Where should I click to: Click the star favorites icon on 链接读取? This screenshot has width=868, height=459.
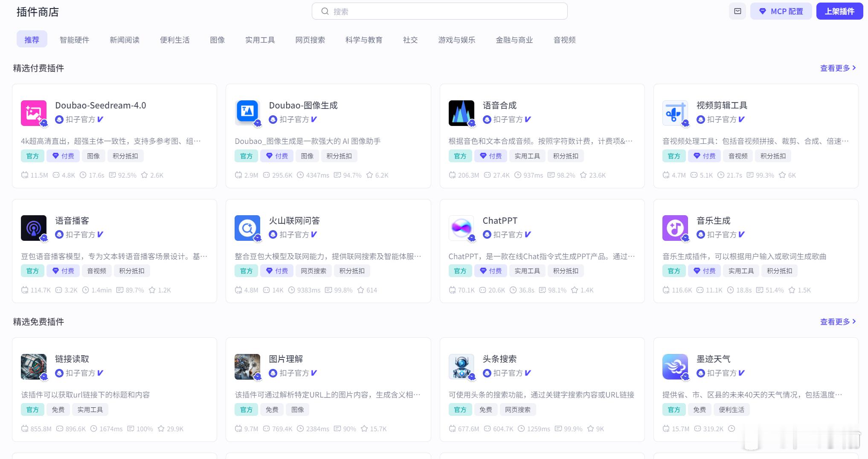(x=161, y=429)
